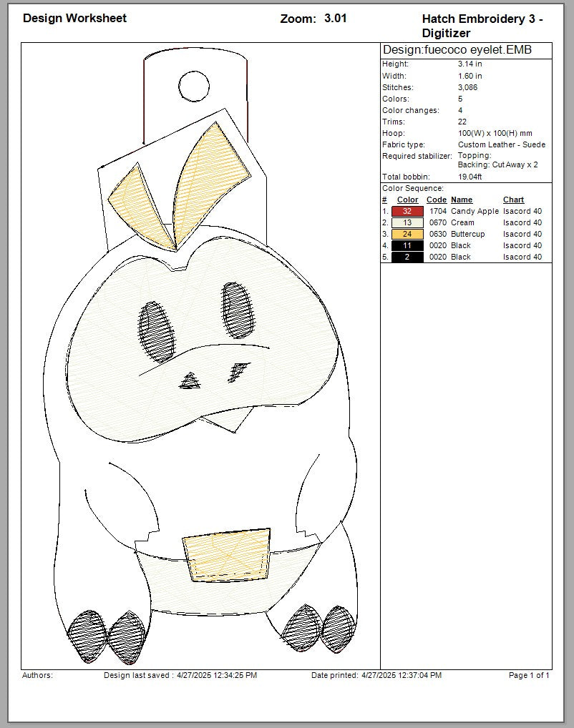The width and height of the screenshot is (574, 728).
Task: Click the small left yellow flame shape
Action: tap(141, 202)
